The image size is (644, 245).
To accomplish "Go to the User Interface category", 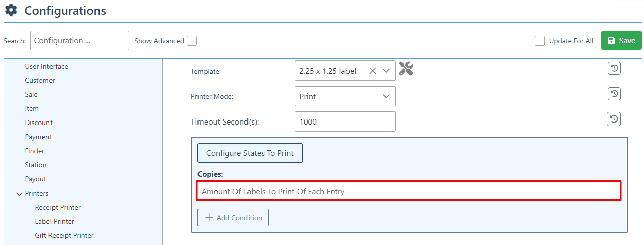I will (46, 66).
